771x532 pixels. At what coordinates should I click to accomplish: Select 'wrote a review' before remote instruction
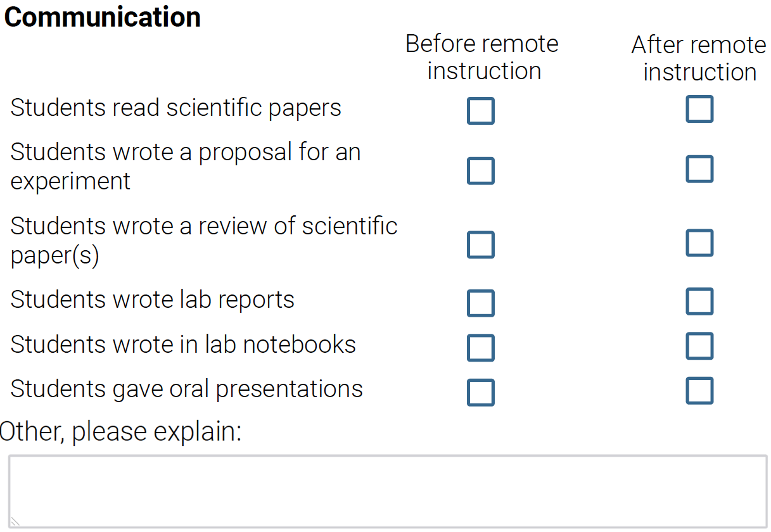click(x=480, y=245)
